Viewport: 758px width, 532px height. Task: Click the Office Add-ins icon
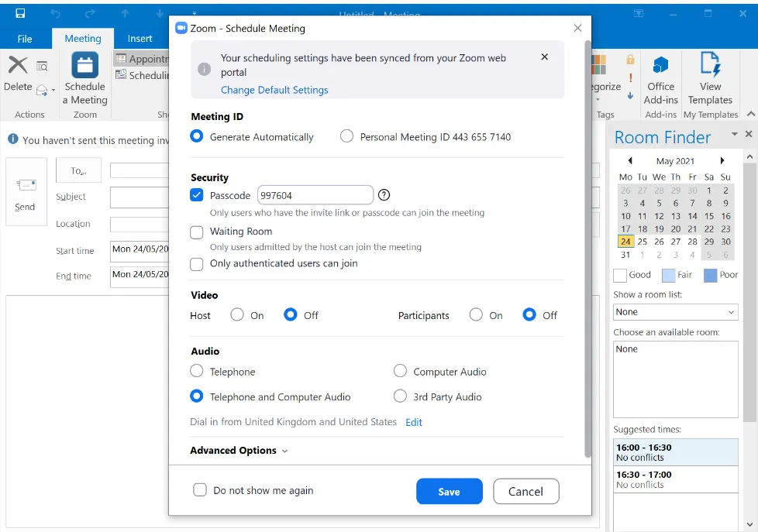660,65
